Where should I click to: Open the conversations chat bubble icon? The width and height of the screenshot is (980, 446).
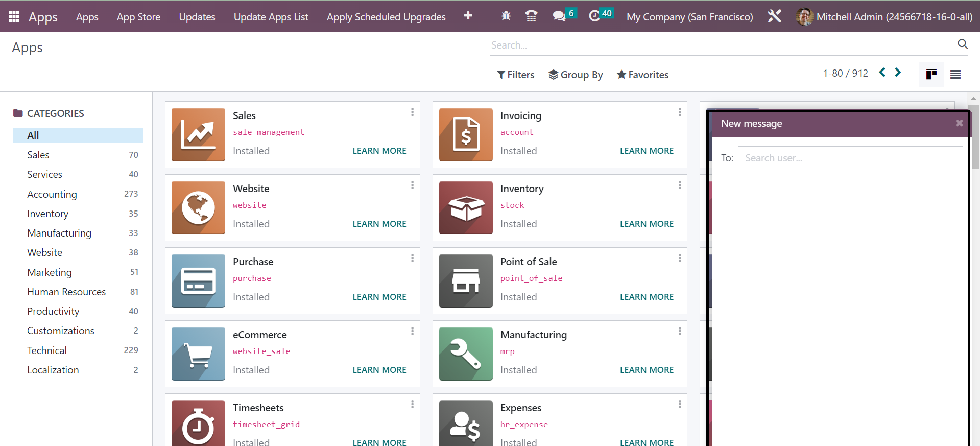point(559,16)
